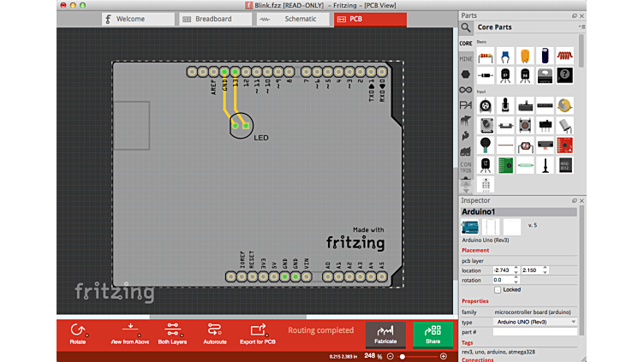Click the Rotate tool in the bottom toolbar

(78, 332)
